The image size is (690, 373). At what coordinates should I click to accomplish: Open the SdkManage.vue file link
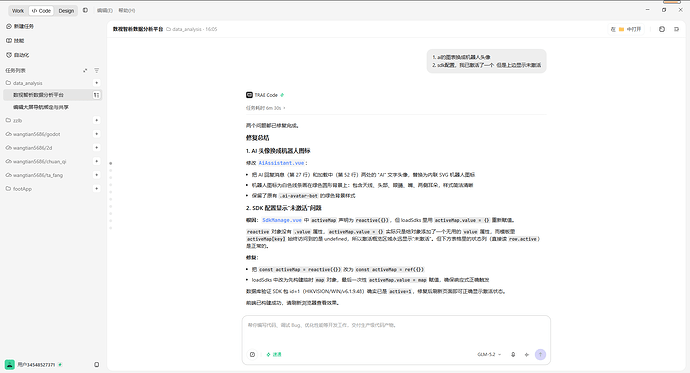[282, 220]
